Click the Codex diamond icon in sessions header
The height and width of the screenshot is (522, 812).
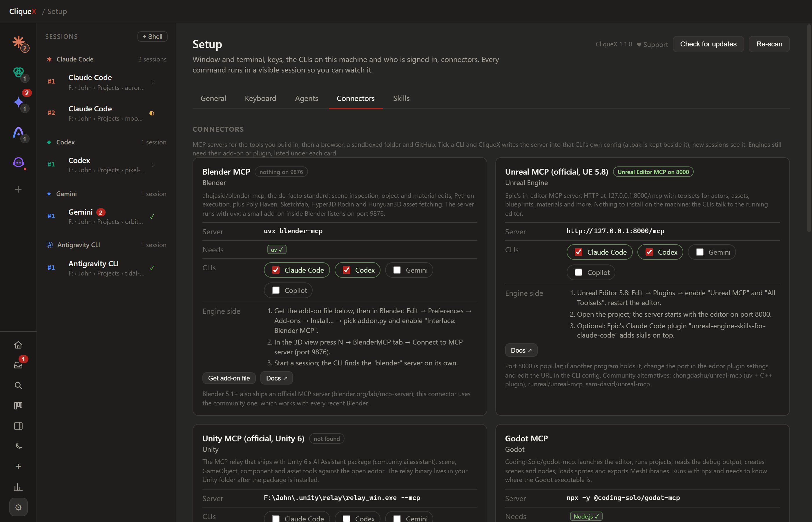[x=49, y=142]
